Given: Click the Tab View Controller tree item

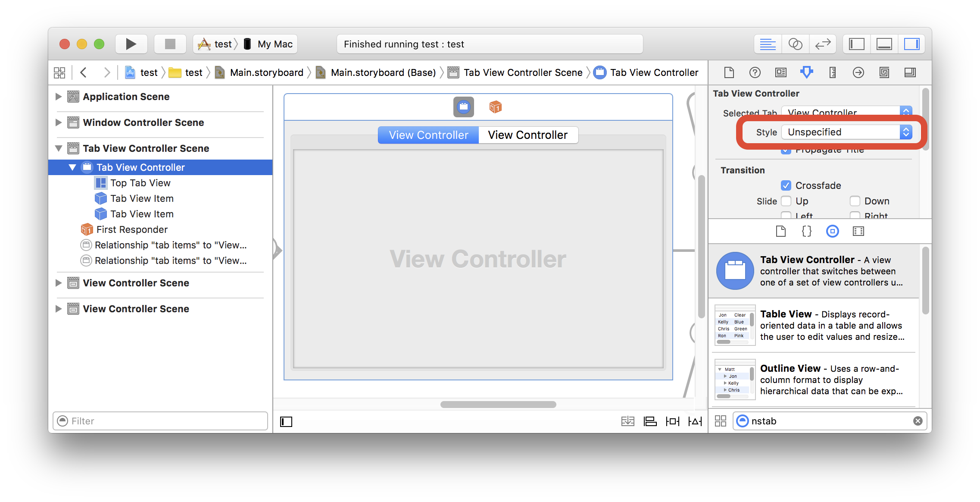Looking at the screenshot, I should 141,166.
